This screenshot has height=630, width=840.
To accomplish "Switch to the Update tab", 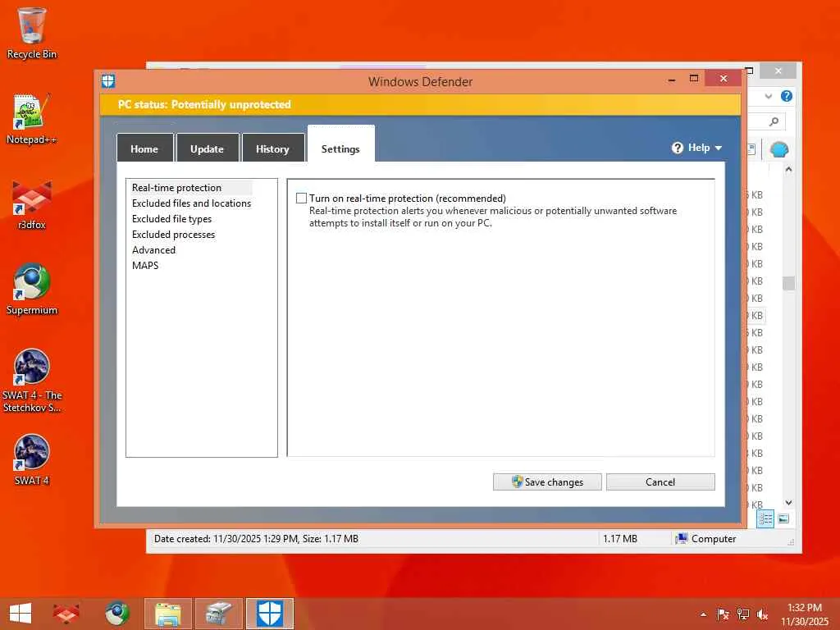I will [x=208, y=148].
